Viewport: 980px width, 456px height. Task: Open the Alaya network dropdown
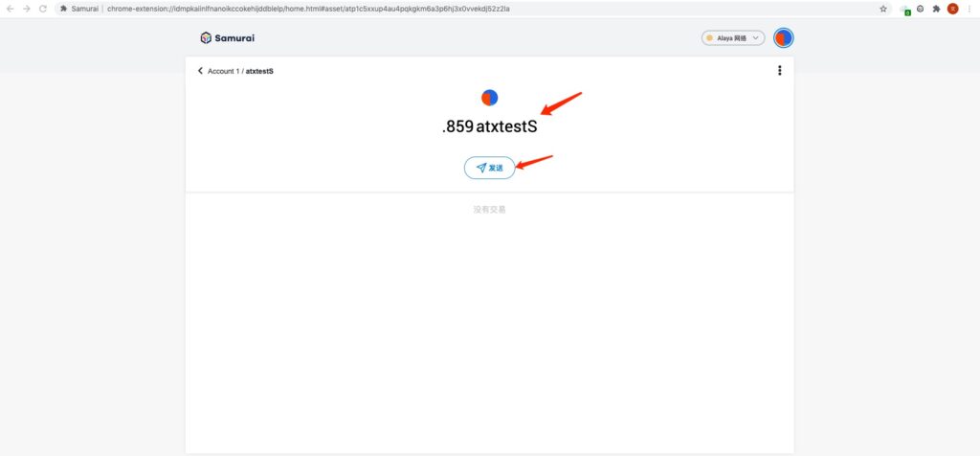(733, 38)
